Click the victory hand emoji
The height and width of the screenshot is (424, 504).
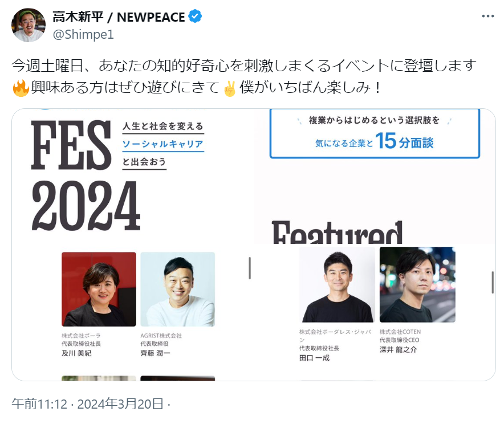pos(230,88)
